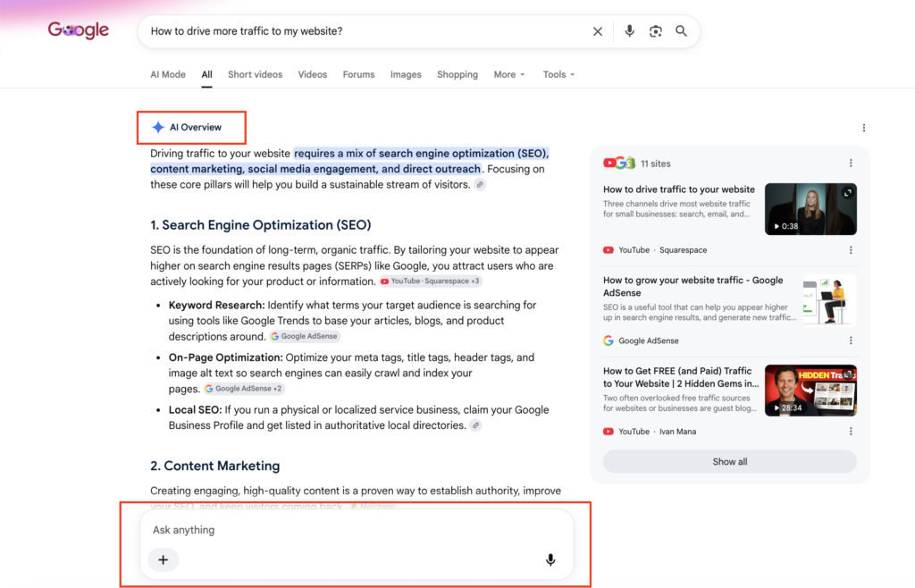The width and height of the screenshot is (915, 588).
Task: Open AI Overview three-dot options menu
Action: coord(864,128)
